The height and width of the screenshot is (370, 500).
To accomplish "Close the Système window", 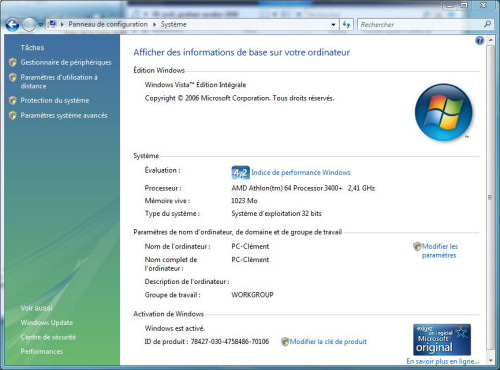I will tap(484, 5).
